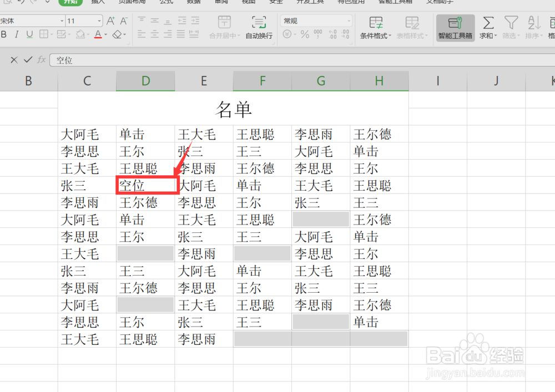Apply currency ¥ number format
The image size is (555, 392).
point(287,34)
